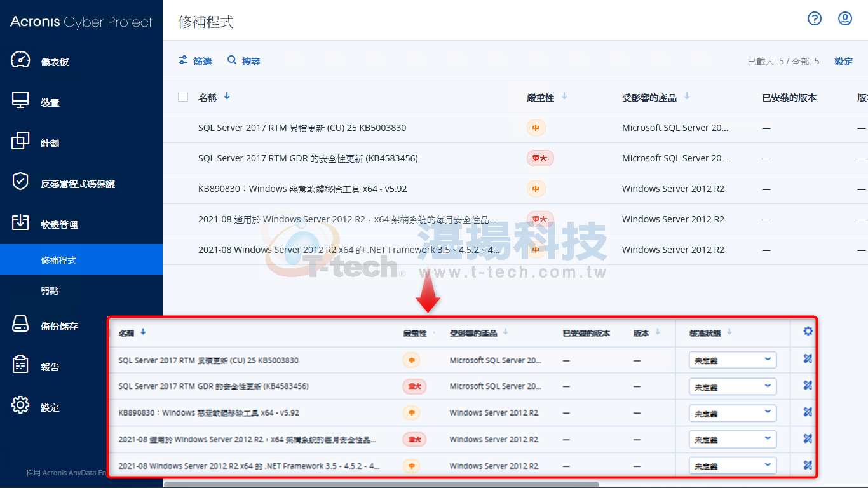Open the inset 未定義 dropdown for .NET Framework row
Viewport: 868px width, 488px height.
[733, 466]
